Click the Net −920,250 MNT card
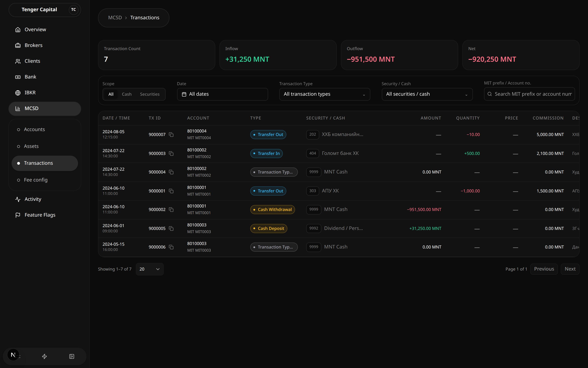 pos(521,55)
